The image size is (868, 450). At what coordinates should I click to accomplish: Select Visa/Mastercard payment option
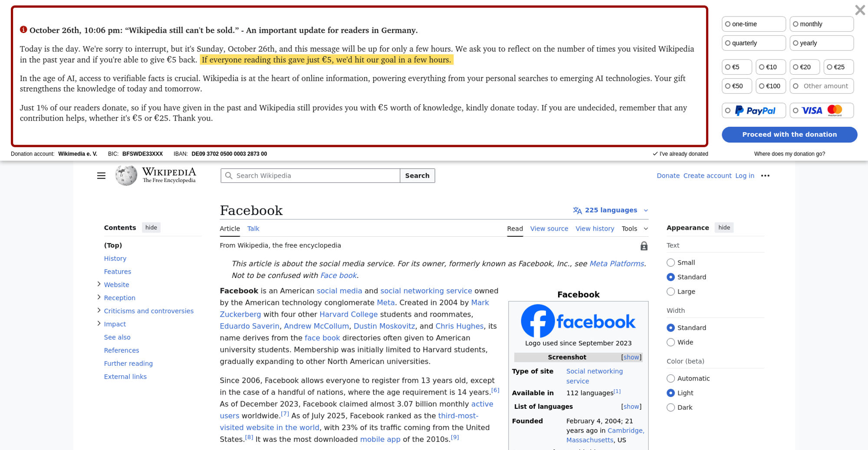pos(821,111)
